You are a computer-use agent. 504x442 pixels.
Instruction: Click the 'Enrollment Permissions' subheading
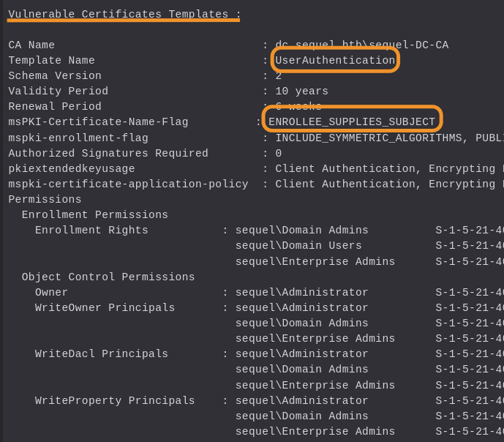[95, 214]
